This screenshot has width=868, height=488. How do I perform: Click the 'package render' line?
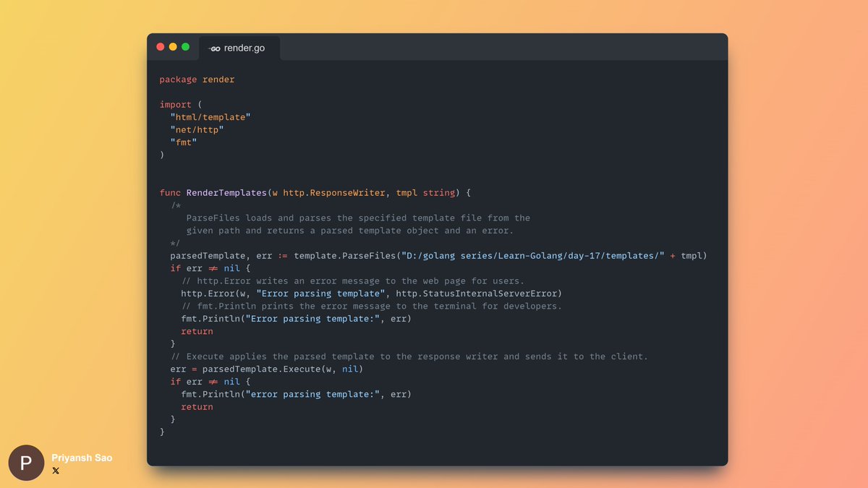[197, 80]
